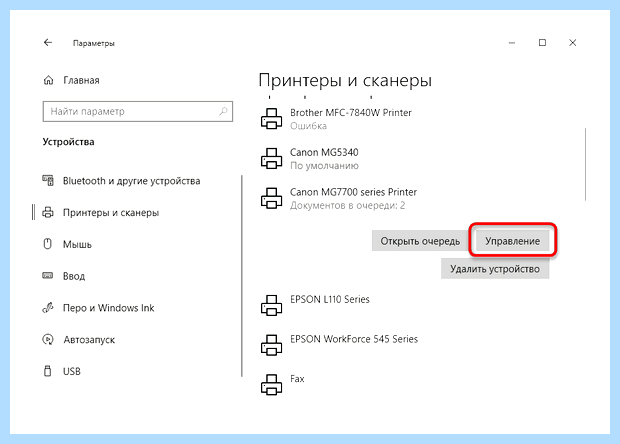The image size is (620, 444).
Task: Click the search magnifier icon
Action: click(x=223, y=111)
